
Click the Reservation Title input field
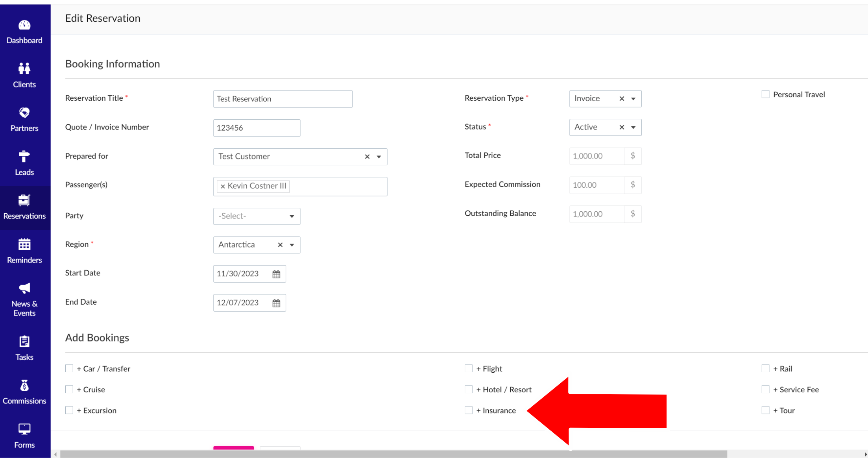[x=283, y=99]
